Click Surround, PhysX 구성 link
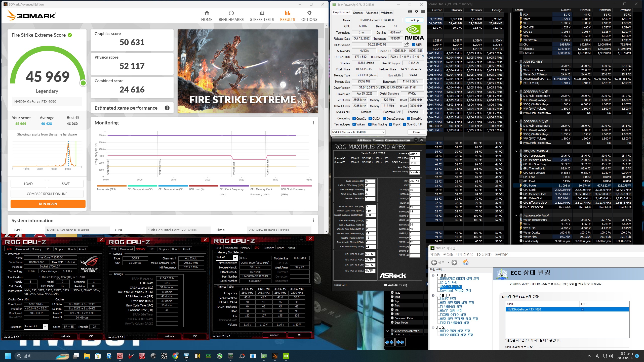Image resolution: width=644 pixels, height=362 pixels. 455,291
